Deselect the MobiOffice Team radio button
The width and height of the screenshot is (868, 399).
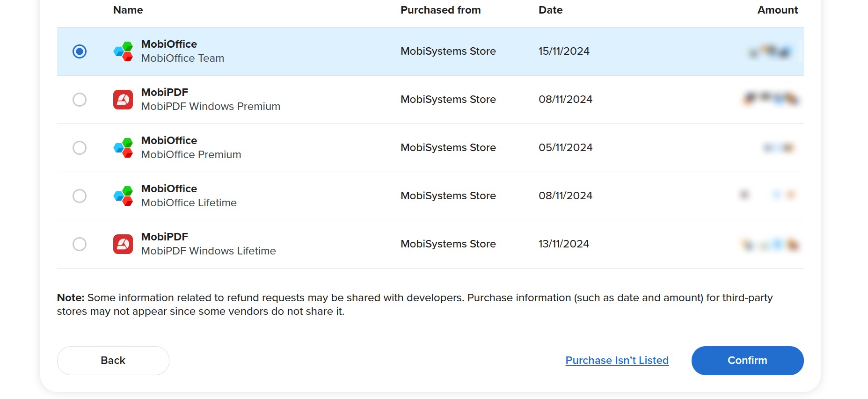(x=80, y=51)
